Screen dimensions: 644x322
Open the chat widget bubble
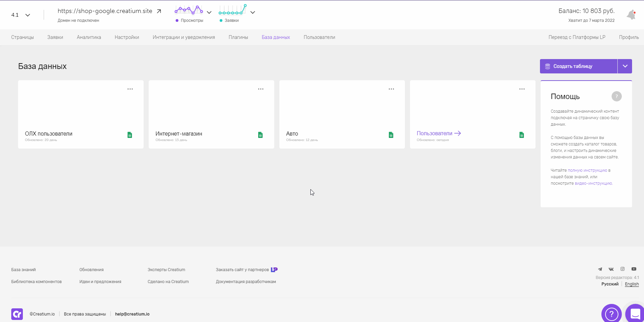tap(635, 313)
